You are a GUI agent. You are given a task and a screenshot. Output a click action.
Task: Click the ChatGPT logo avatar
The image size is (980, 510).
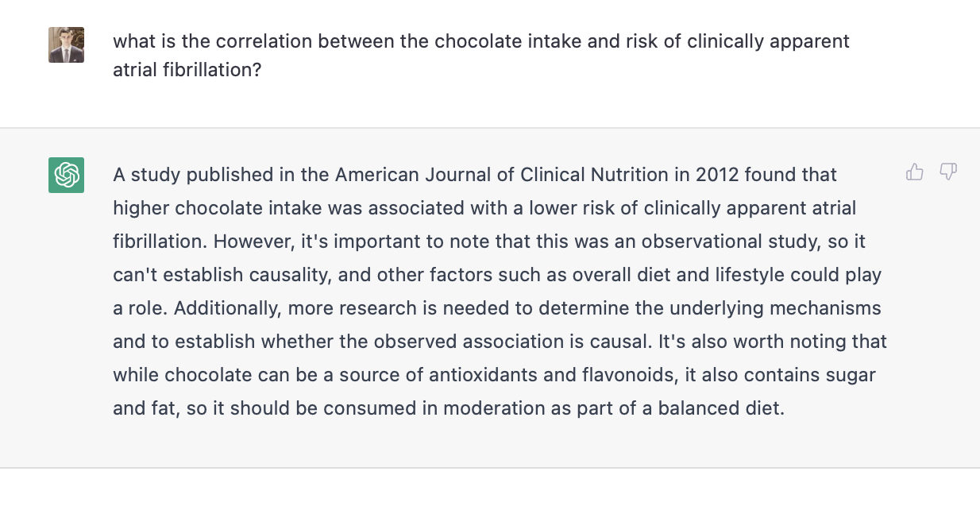coord(66,175)
